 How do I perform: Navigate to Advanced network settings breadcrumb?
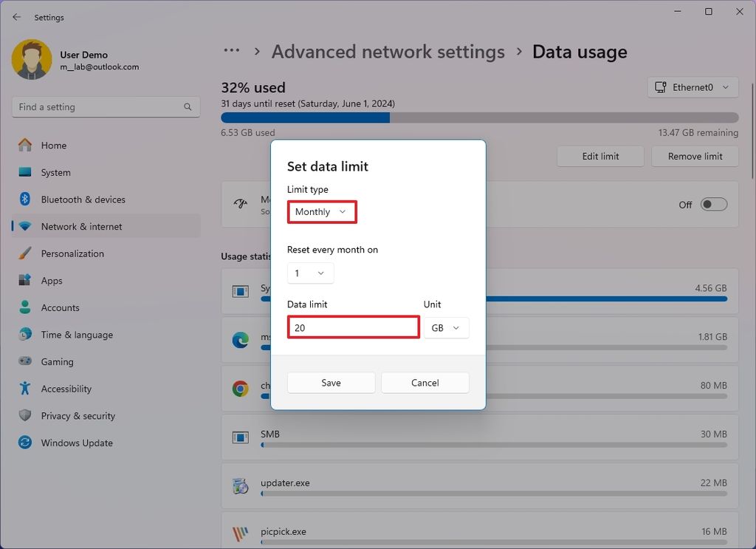pyautogui.click(x=388, y=52)
